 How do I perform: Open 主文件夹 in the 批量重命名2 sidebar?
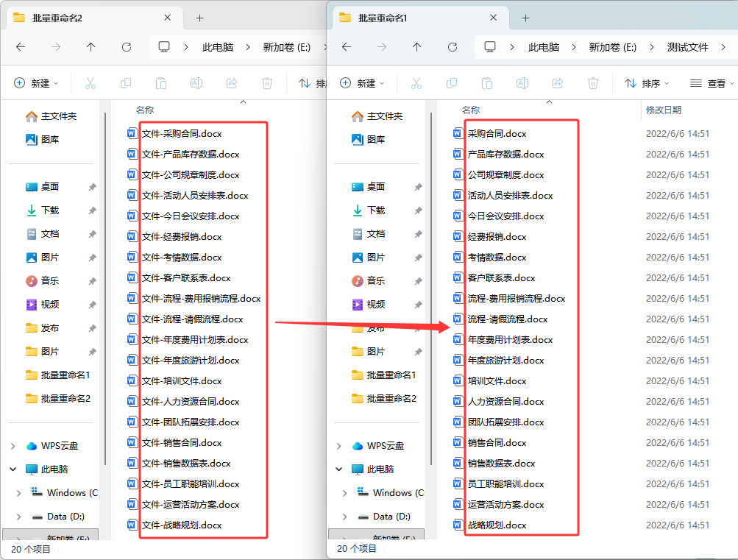click(58, 116)
